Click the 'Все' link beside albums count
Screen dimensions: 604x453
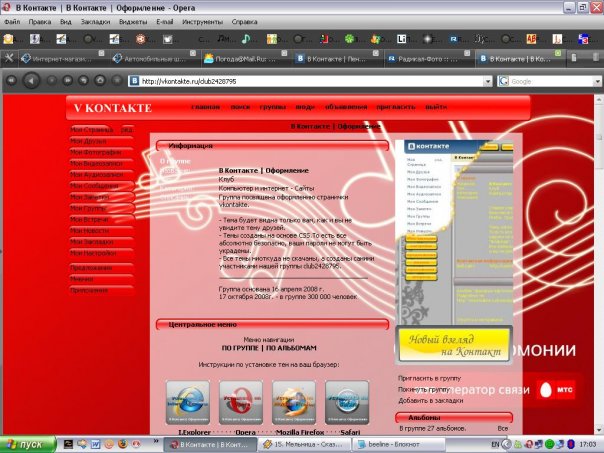point(502,428)
